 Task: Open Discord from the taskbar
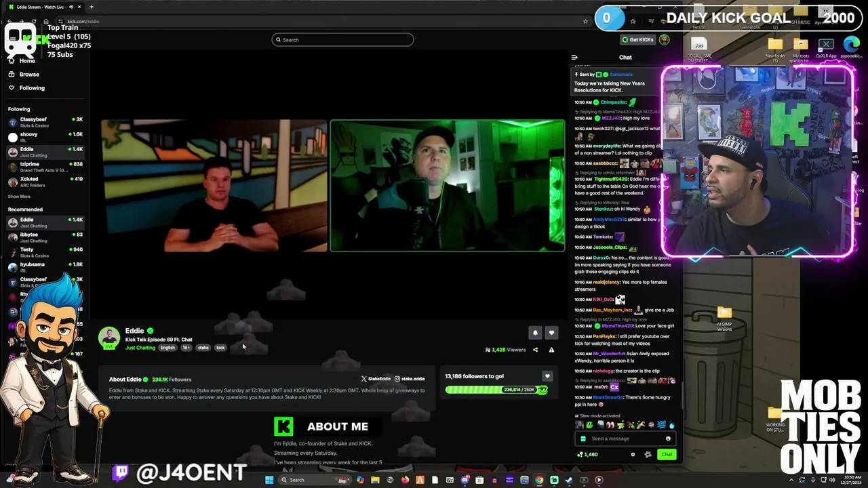pos(465,480)
